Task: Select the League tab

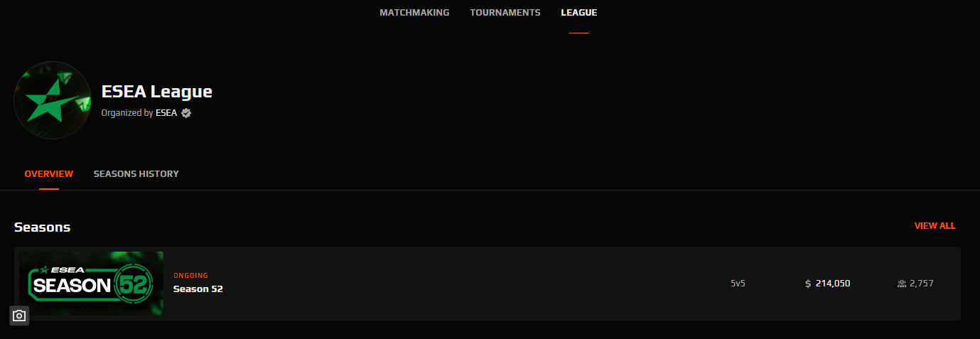Action: tap(579, 13)
